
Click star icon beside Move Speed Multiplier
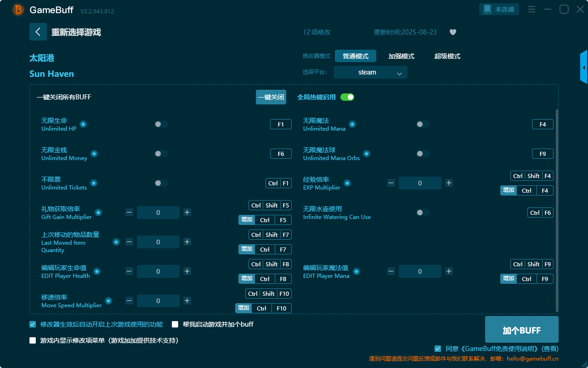pyautogui.click(x=108, y=301)
